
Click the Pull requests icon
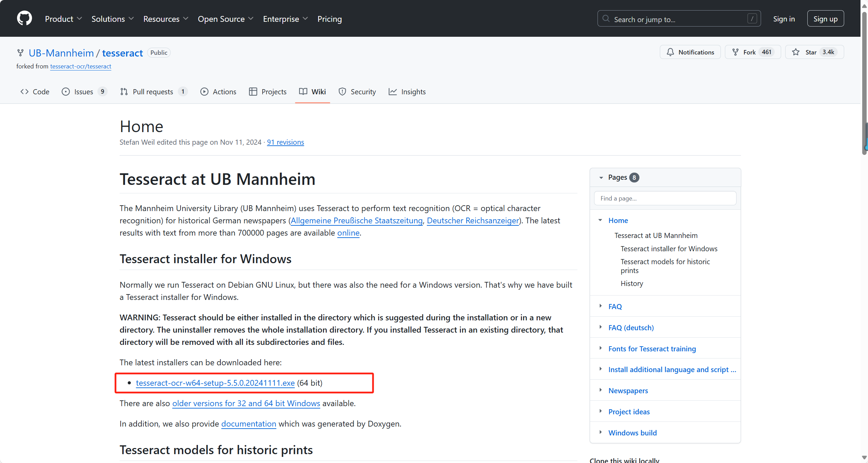pyautogui.click(x=124, y=92)
